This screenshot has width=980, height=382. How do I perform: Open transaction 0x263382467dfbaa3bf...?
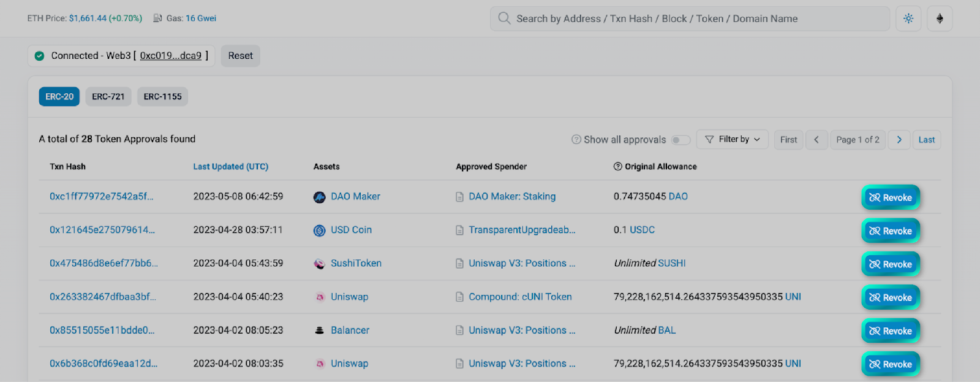tap(103, 297)
